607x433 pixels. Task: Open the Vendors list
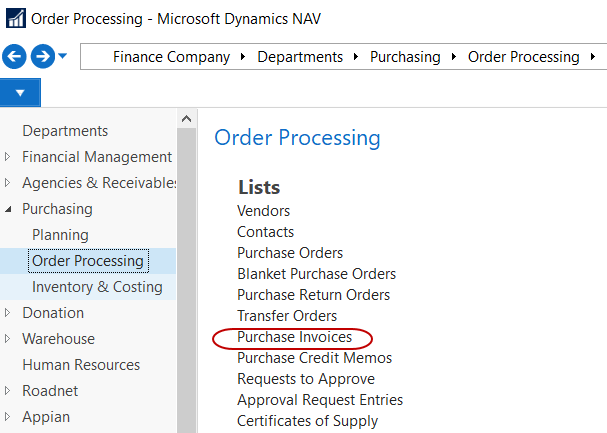click(263, 211)
